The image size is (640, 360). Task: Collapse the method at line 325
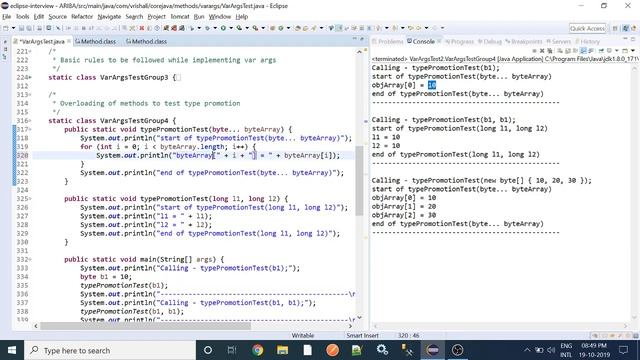[x=30, y=199]
